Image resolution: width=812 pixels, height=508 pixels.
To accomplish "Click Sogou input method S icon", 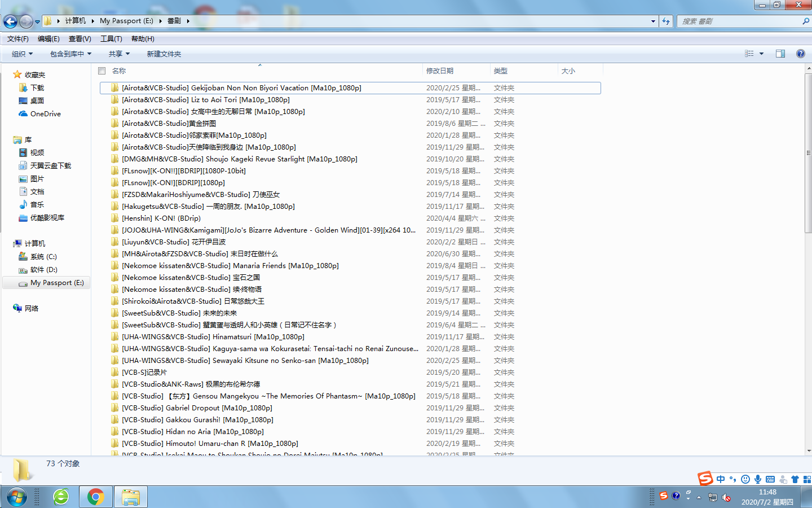I will (705, 479).
